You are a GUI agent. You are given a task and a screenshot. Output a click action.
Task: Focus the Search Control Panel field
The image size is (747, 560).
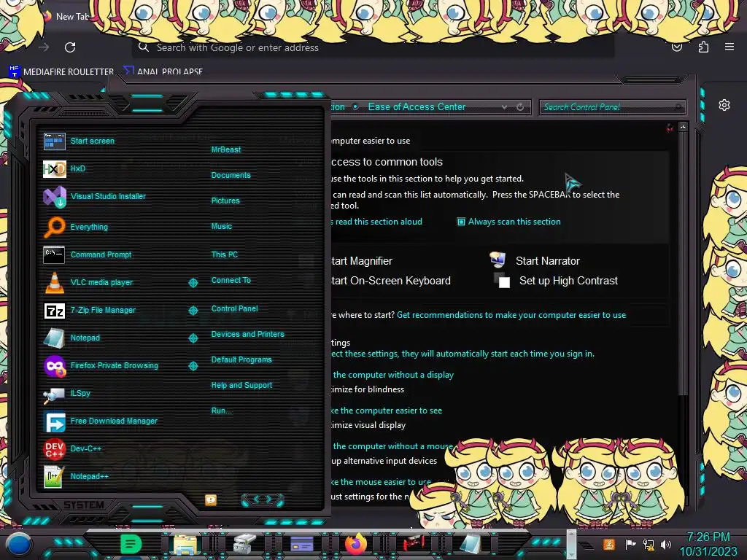(x=613, y=107)
